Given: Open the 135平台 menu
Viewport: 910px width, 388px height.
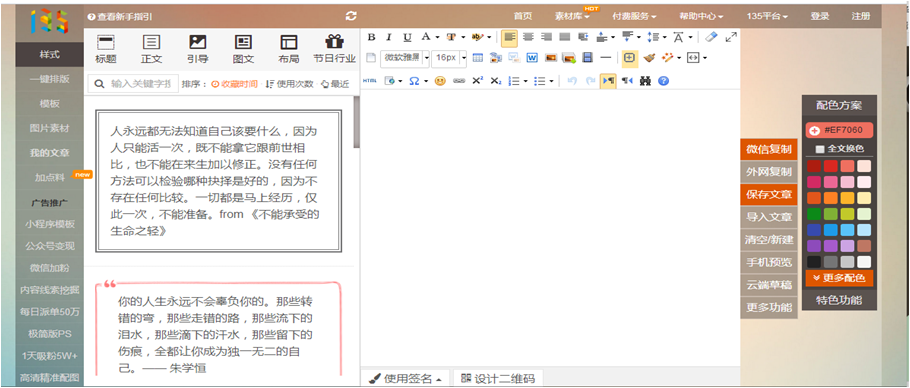Looking at the screenshot, I should tap(767, 16).
